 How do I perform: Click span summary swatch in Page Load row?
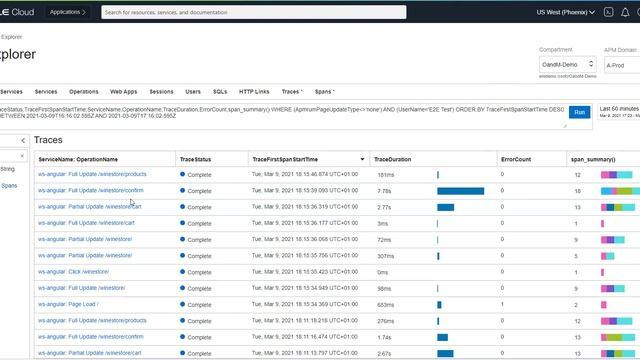coord(604,305)
